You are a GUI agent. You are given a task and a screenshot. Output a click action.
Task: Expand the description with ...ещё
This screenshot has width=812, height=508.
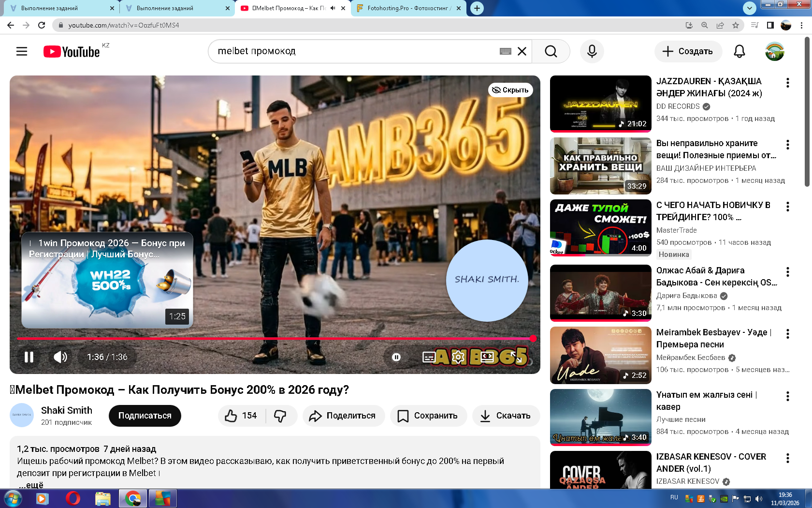click(31, 485)
